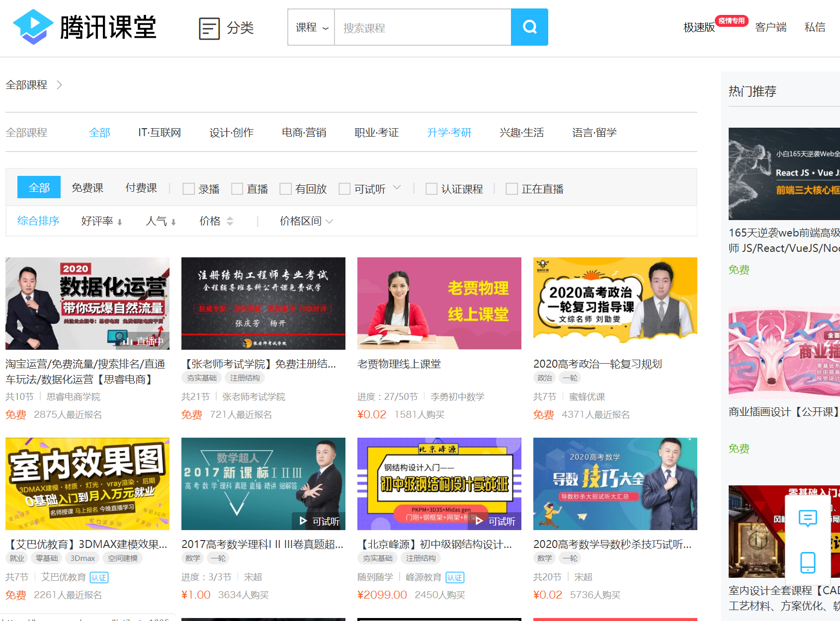Click the 全部课程 breadcrumb link
The width and height of the screenshot is (840, 621).
click(x=26, y=85)
